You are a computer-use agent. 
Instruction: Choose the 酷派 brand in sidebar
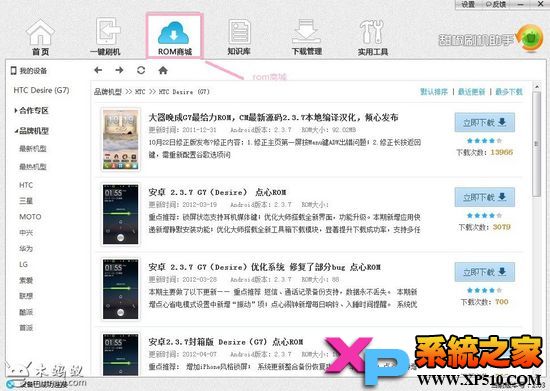tap(26, 312)
